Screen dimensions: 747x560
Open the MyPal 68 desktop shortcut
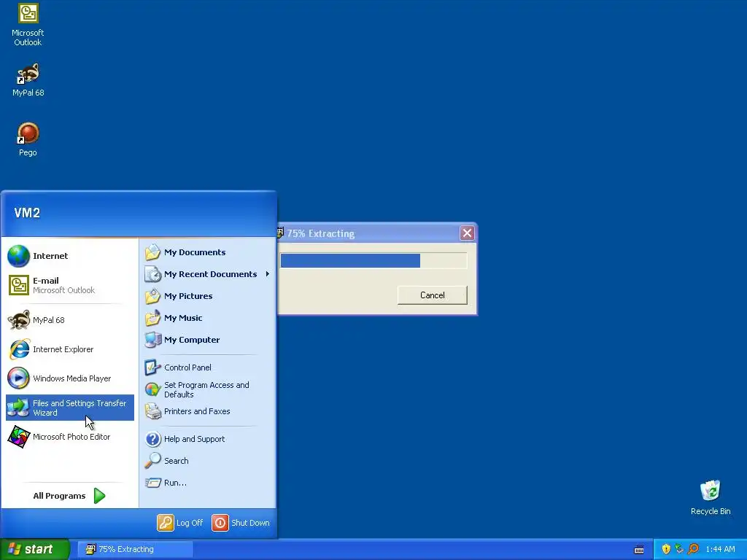coord(28,80)
